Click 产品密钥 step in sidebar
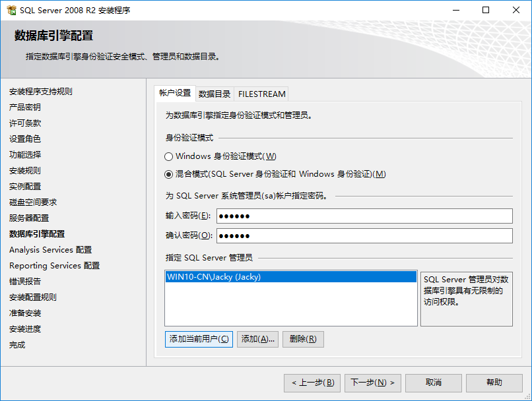This screenshot has height=401, width=532. point(25,107)
